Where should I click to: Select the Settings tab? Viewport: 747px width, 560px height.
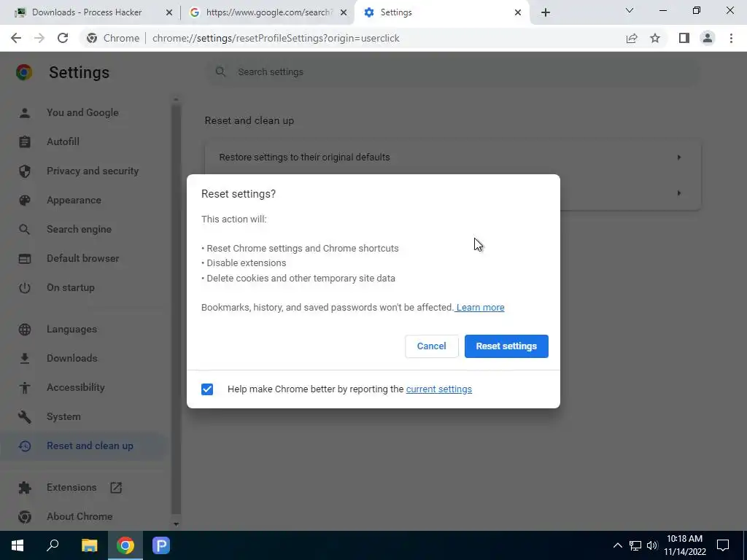(x=441, y=12)
